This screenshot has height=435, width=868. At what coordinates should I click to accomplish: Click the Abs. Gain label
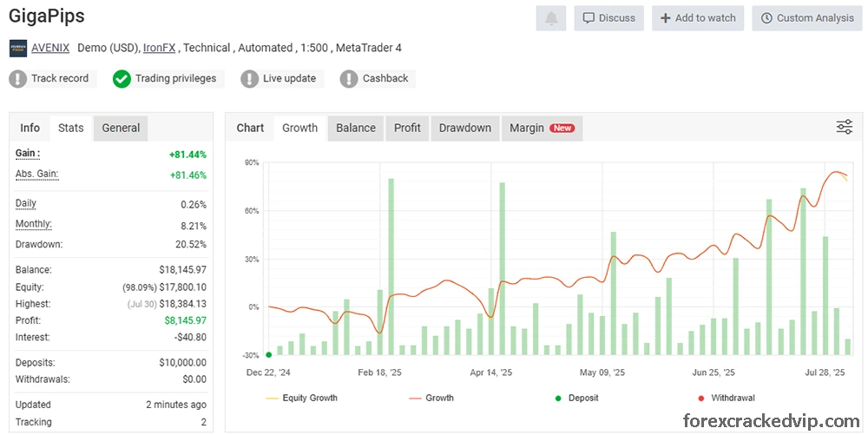(x=36, y=174)
